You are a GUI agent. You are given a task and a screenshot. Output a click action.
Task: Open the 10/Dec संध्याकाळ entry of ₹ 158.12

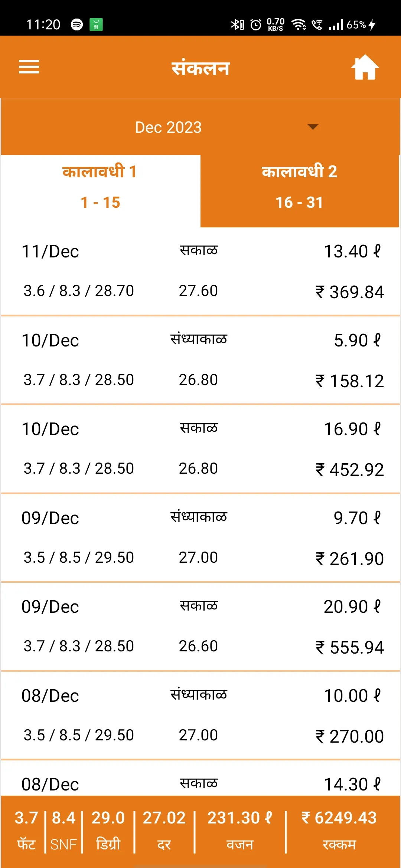200,360
